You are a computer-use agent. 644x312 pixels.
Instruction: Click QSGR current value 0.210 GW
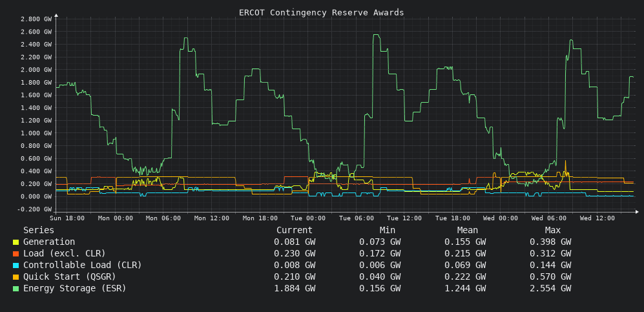point(295,276)
